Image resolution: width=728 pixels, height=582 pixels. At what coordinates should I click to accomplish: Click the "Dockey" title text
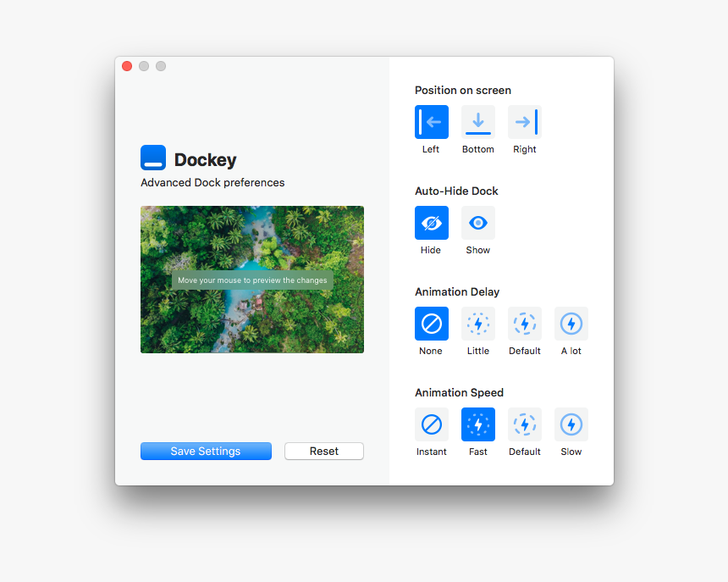pyautogui.click(x=205, y=160)
